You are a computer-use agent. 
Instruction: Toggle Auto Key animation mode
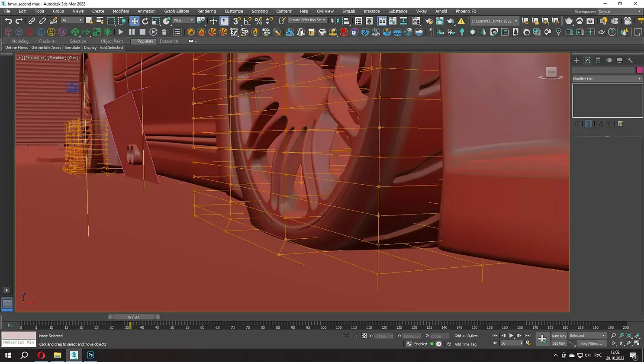pos(558,336)
